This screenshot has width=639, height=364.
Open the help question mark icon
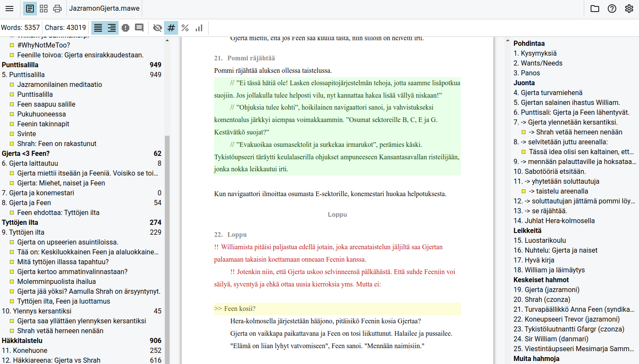(x=612, y=9)
